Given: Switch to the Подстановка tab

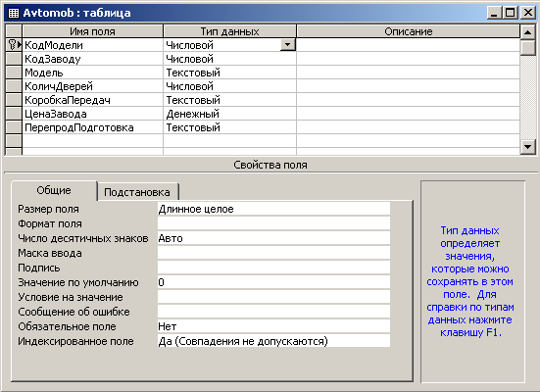Looking at the screenshot, I should 137,192.
